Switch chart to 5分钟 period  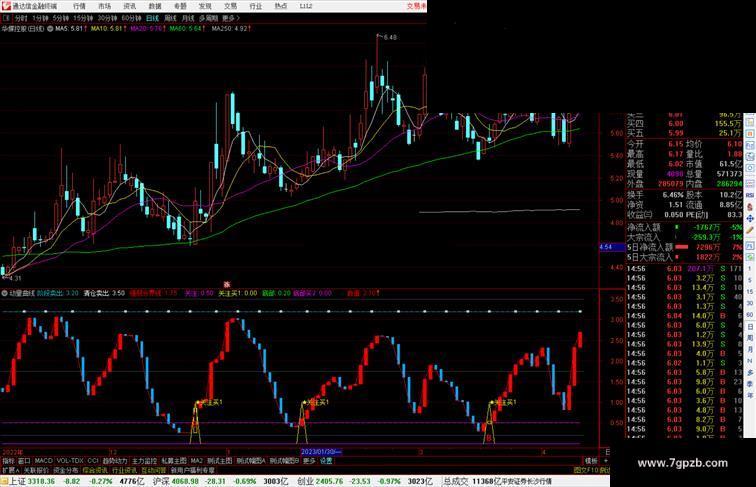(x=61, y=18)
